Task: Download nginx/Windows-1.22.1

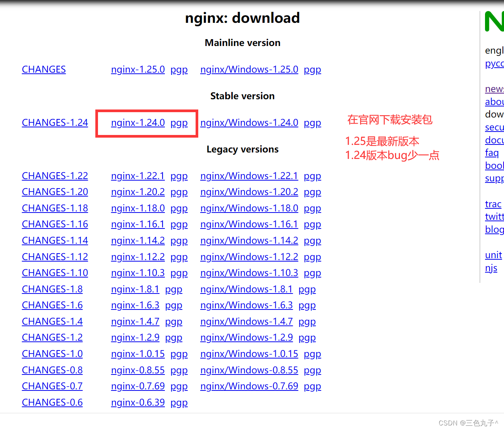Action: (x=249, y=176)
